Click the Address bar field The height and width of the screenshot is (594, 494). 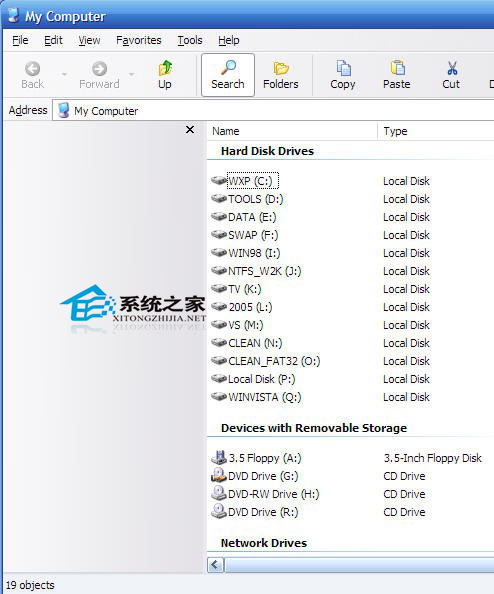coord(273,111)
